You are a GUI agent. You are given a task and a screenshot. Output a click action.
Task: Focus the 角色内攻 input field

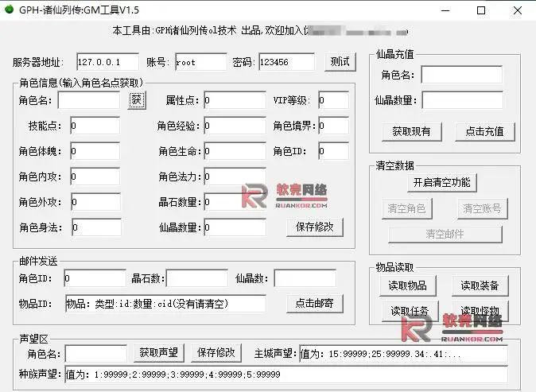point(95,177)
